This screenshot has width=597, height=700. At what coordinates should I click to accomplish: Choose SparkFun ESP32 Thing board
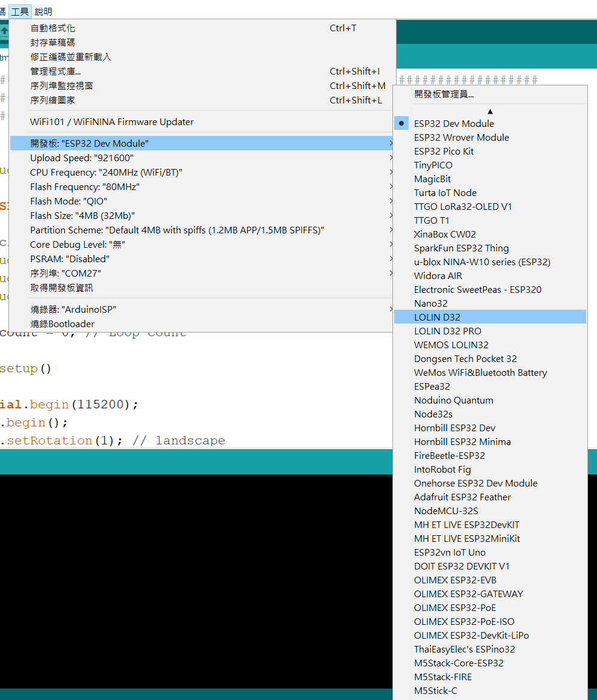pos(490,248)
